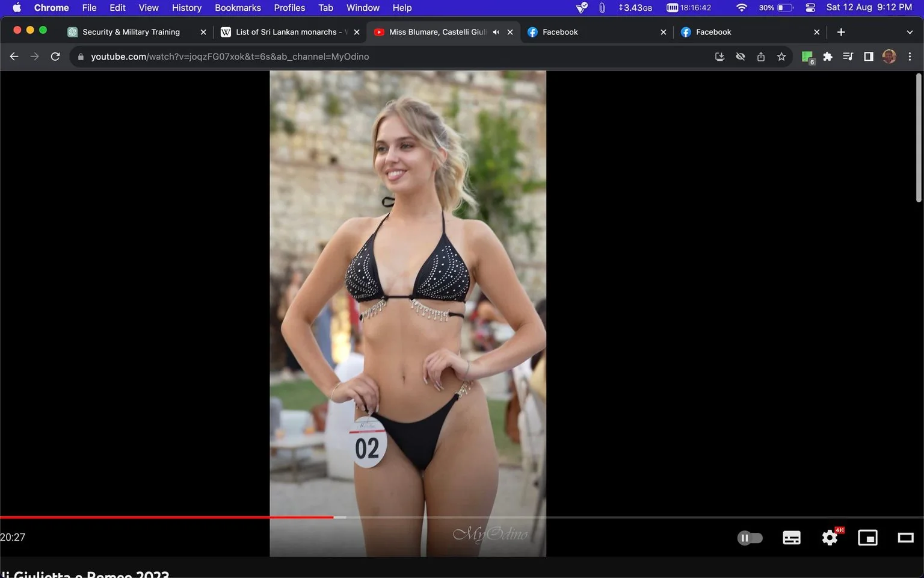924x578 pixels.
Task: Open macOS Control Center in menu bar
Action: point(810,8)
